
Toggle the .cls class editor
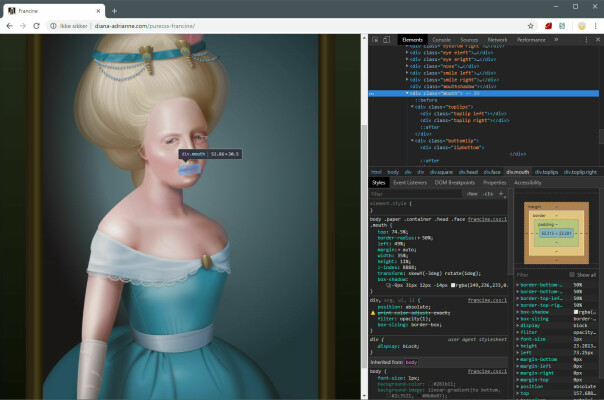point(488,194)
